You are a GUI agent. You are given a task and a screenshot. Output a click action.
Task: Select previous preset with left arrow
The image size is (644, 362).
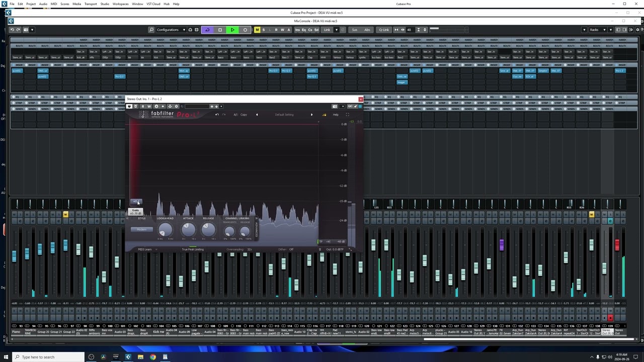pos(257,115)
